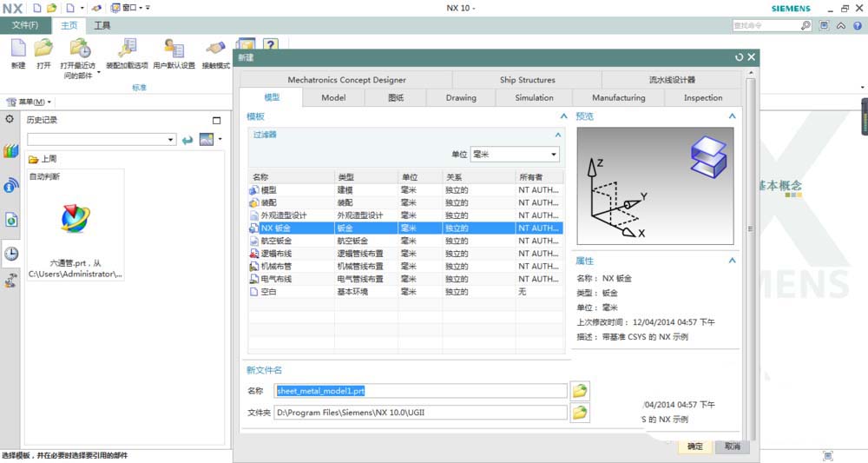Click the find command search magnifier icon

806,25
